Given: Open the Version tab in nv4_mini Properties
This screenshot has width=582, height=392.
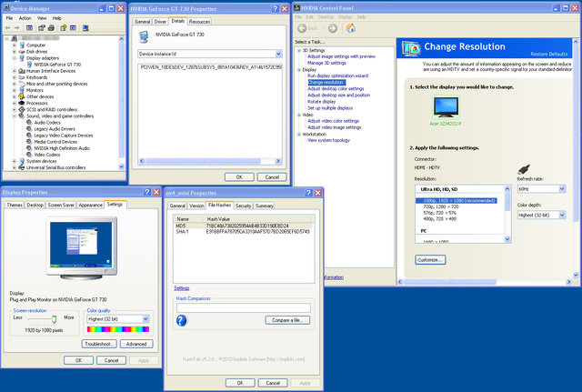Looking at the screenshot, I should click(x=196, y=206).
